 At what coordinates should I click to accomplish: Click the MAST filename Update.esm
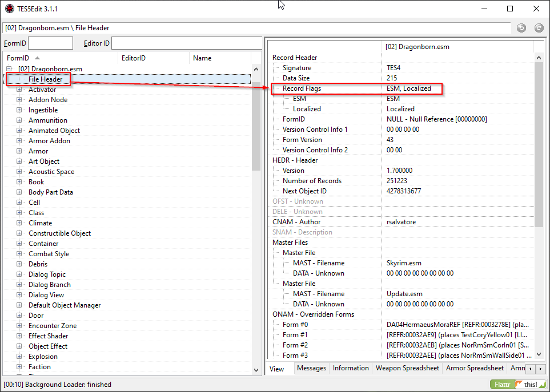(404, 293)
